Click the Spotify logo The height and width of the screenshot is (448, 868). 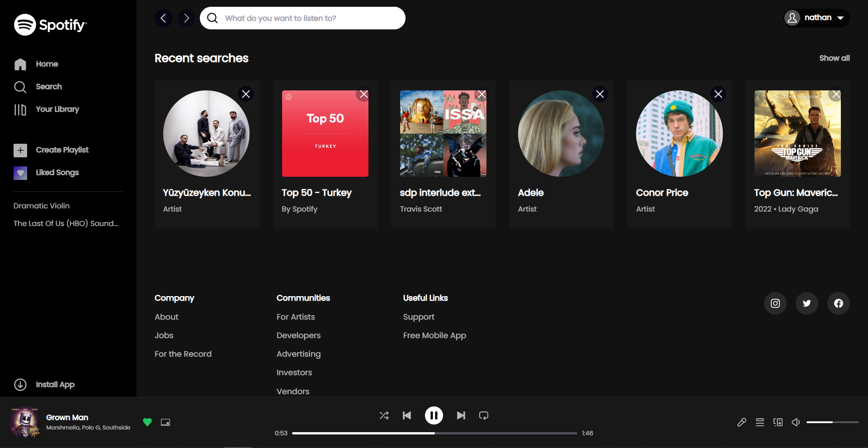(50, 25)
